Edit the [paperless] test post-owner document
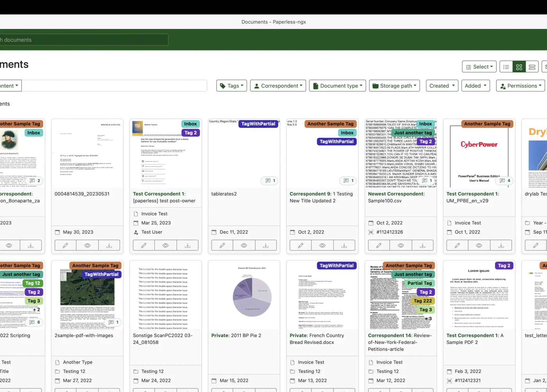The width and height of the screenshot is (547, 392). pyautogui.click(x=144, y=245)
